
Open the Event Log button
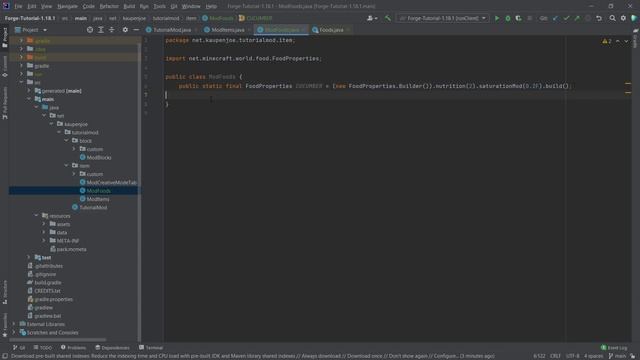[x=614, y=348]
